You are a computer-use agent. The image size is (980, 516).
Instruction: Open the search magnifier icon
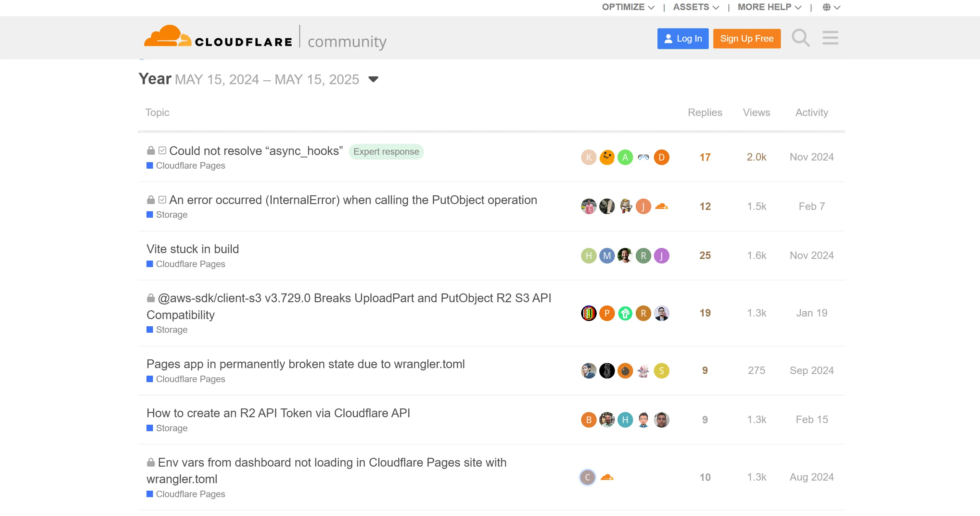tap(800, 38)
